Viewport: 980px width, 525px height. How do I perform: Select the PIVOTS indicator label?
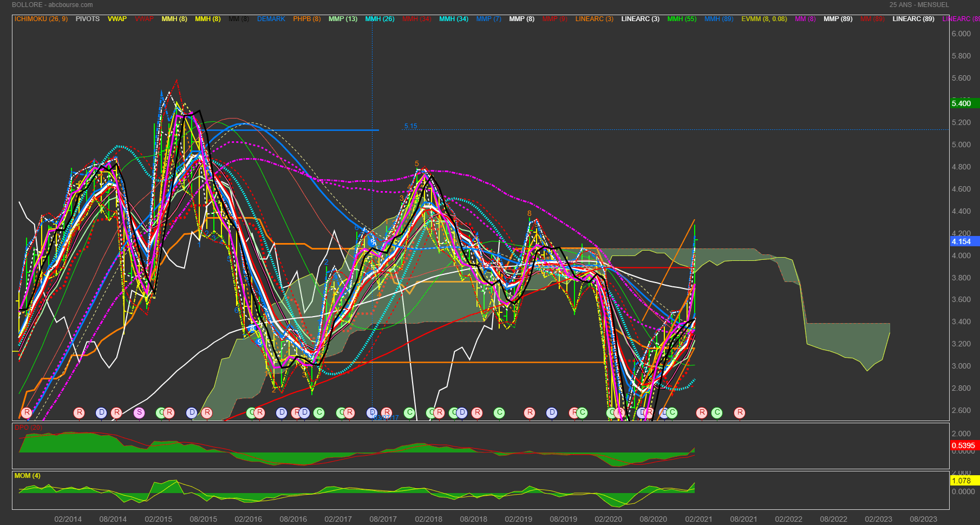88,19
